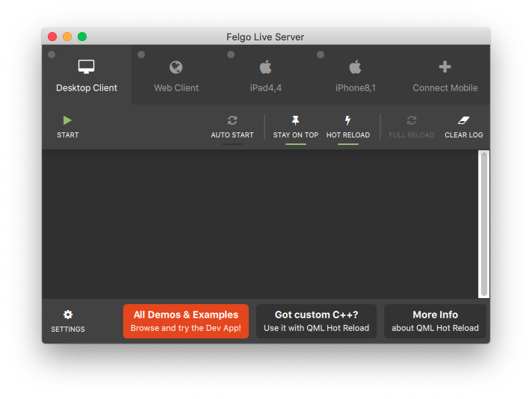Click the Web Client globe icon
Image resolution: width=532 pixels, height=399 pixels.
(x=176, y=67)
